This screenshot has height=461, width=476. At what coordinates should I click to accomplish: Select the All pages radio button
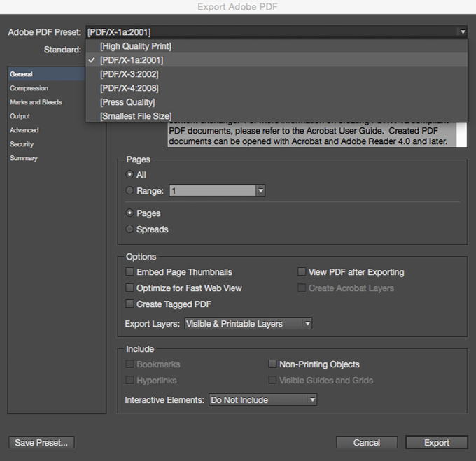129,174
